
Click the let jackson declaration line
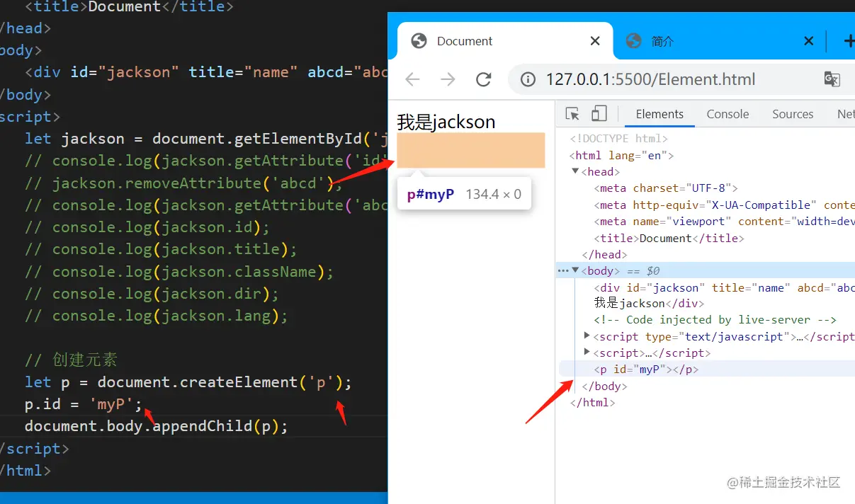[x=206, y=139]
